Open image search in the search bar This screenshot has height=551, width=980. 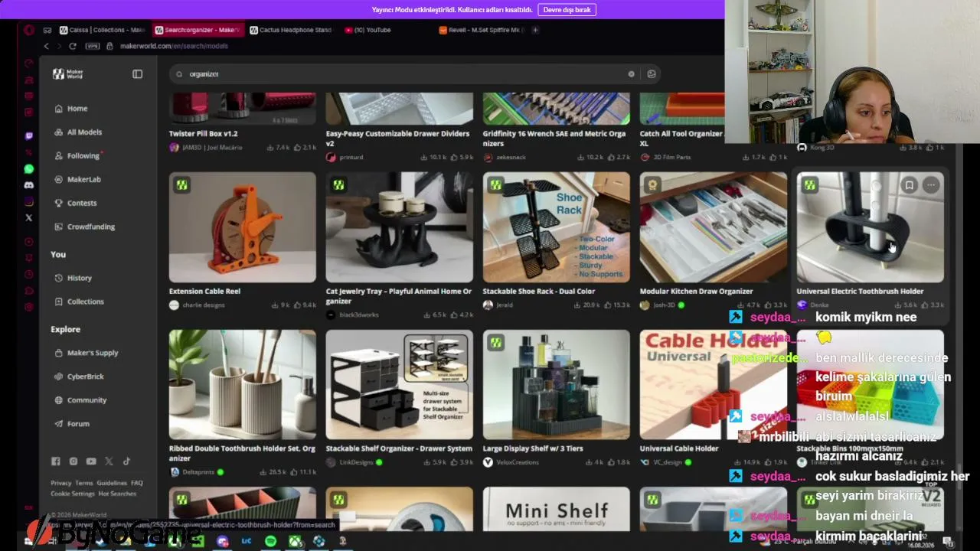(x=652, y=74)
